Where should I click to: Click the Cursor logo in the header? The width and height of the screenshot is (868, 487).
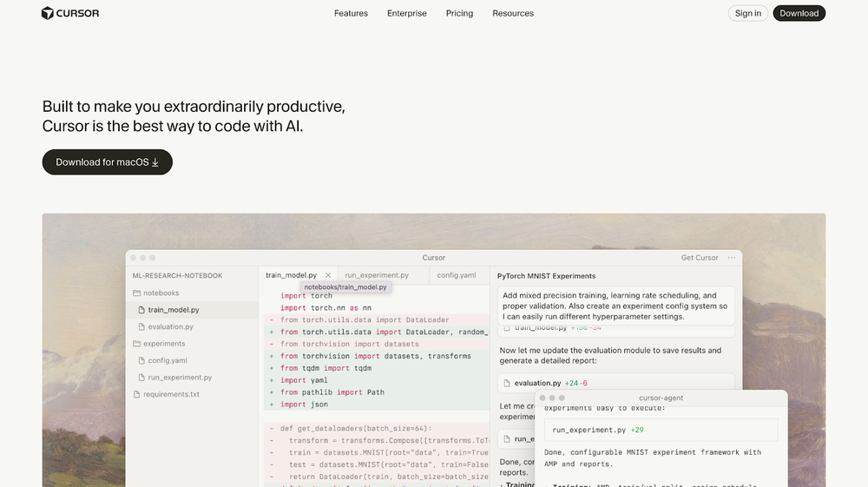[70, 13]
